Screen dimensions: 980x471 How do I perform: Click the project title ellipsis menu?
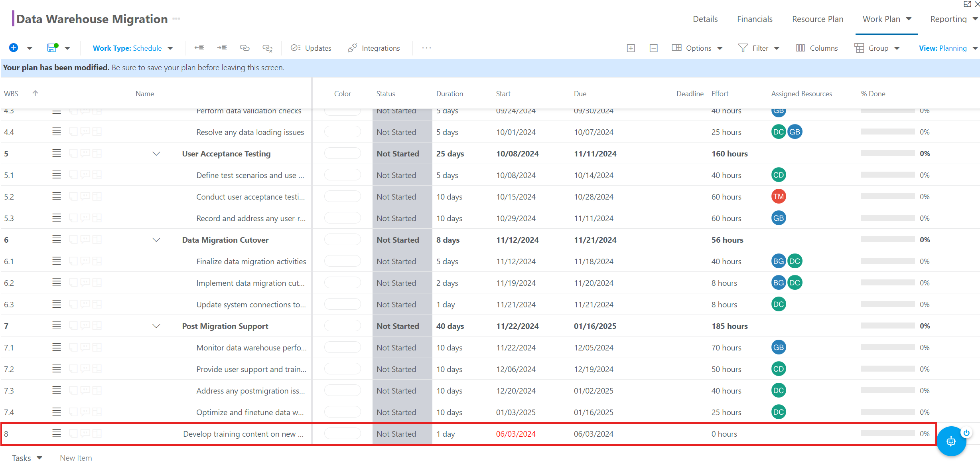(x=176, y=19)
